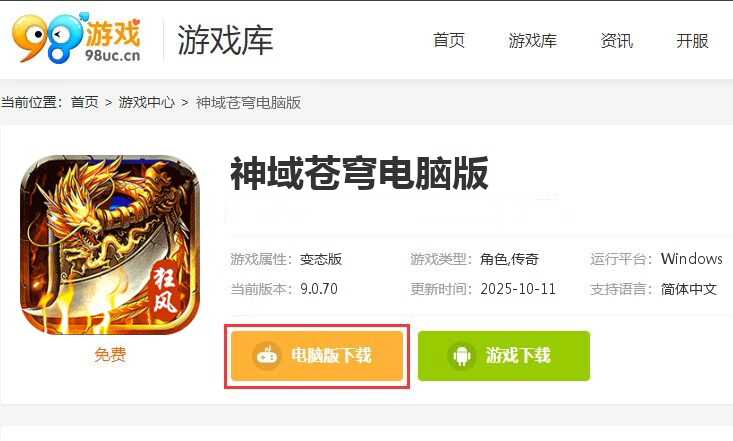The image size is (733, 441).
Task: Click the 角色,传奇 game type value
Action: pos(509,259)
